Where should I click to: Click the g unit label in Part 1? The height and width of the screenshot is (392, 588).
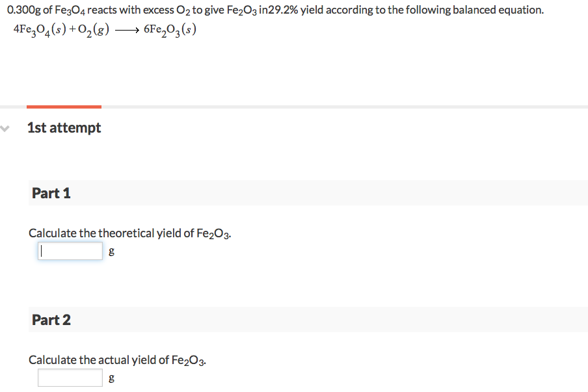(x=111, y=251)
